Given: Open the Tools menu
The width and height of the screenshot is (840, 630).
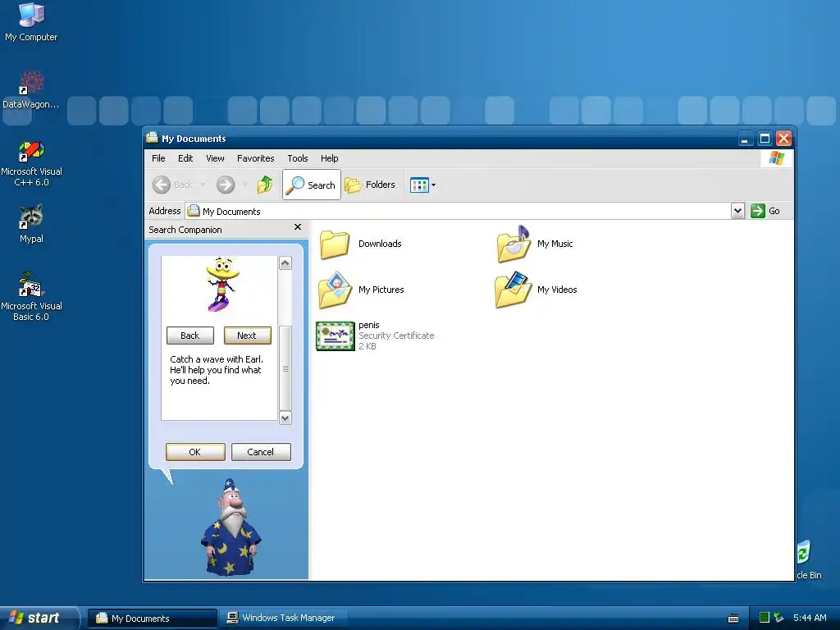Looking at the screenshot, I should coord(297,158).
